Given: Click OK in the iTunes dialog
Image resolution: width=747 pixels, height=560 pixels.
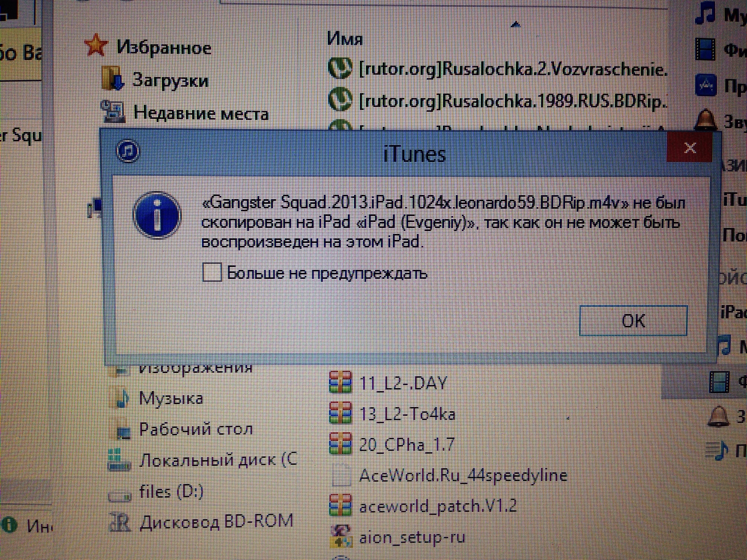Looking at the screenshot, I should click(633, 320).
